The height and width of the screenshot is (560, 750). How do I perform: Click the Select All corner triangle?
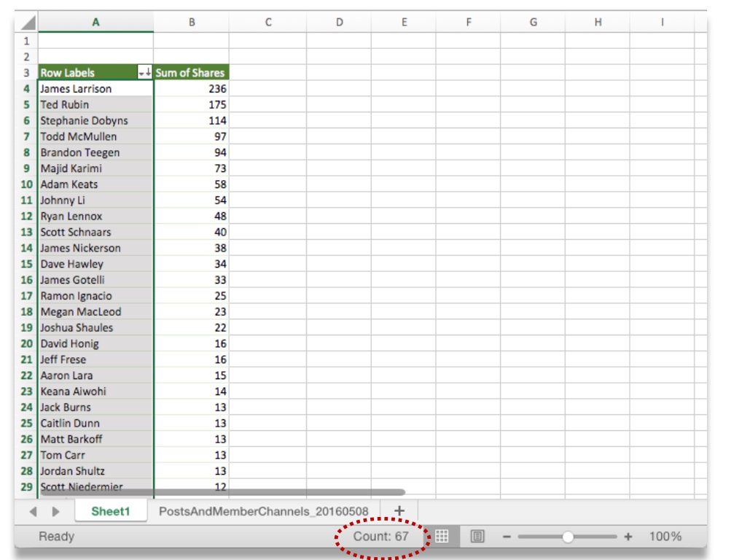(x=28, y=23)
